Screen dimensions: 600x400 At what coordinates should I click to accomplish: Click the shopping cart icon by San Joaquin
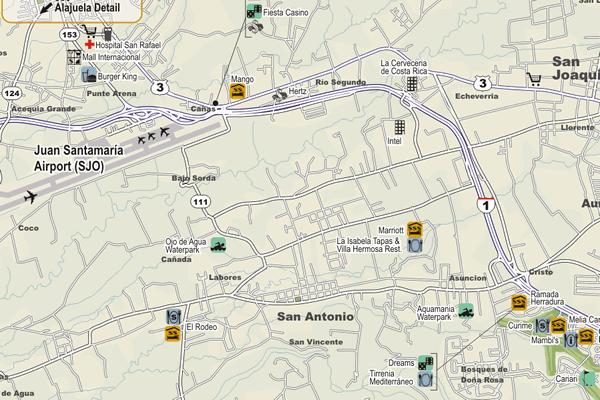(x=534, y=79)
